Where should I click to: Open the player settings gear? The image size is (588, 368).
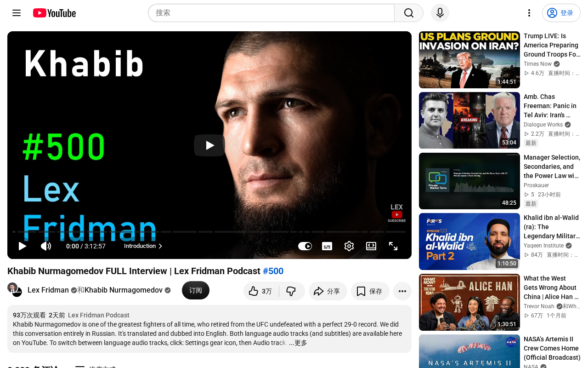(349, 246)
